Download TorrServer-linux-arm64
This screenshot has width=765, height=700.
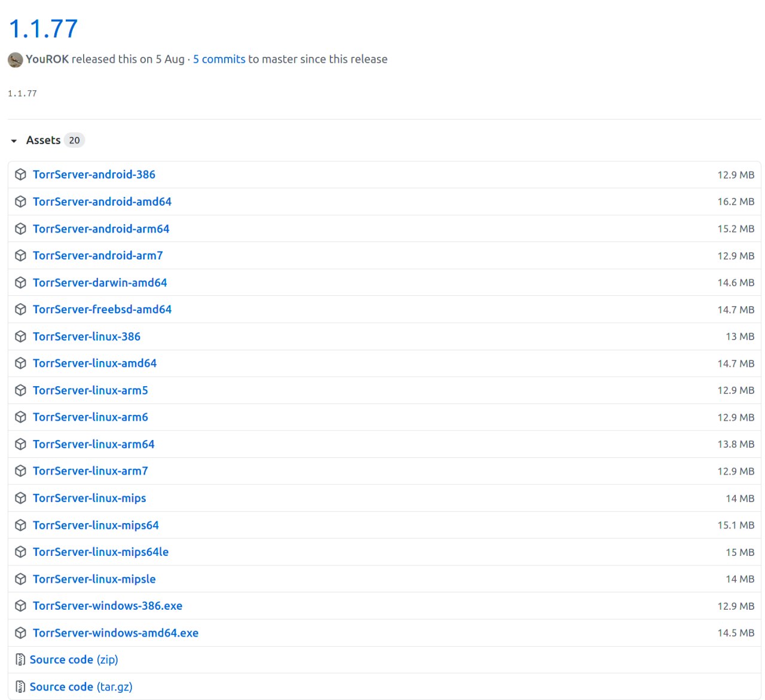(x=94, y=444)
